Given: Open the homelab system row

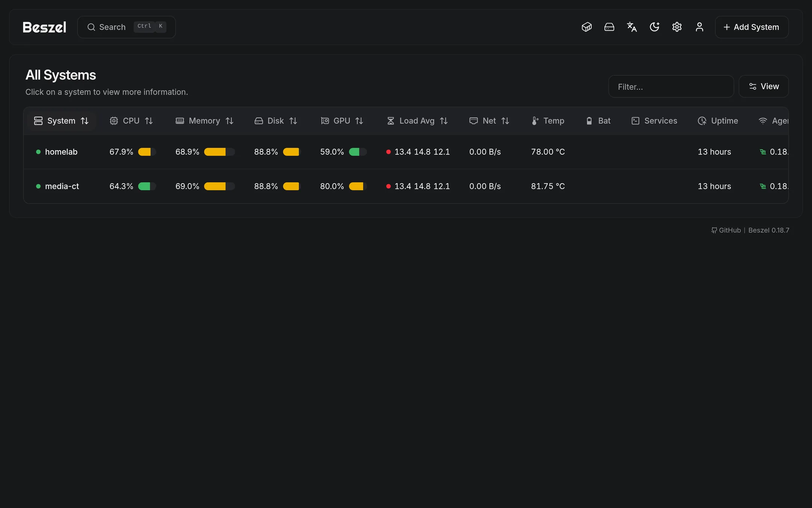Looking at the screenshot, I should [x=406, y=152].
